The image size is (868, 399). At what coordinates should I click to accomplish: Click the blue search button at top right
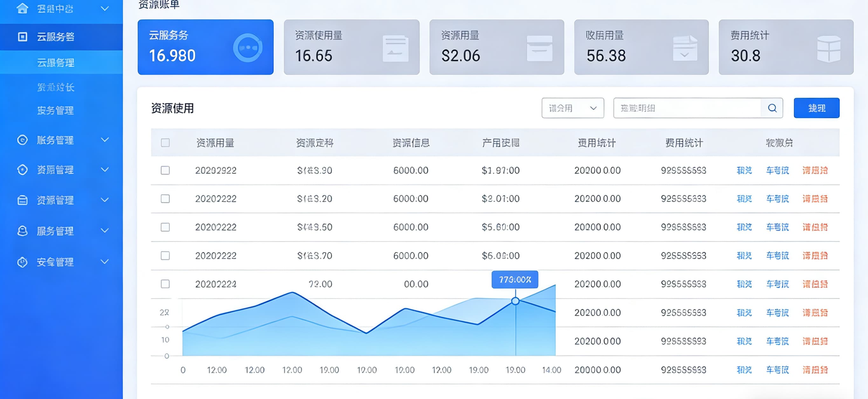tap(817, 108)
